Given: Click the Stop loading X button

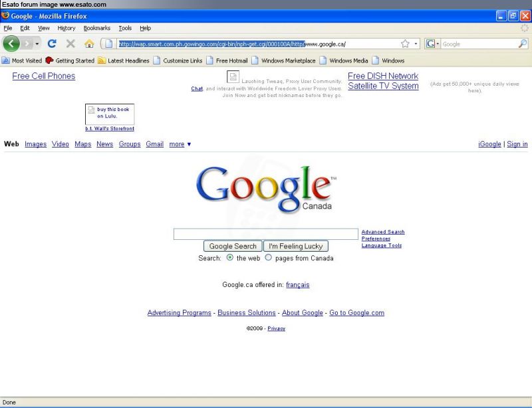Looking at the screenshot, I should click(x=70, y=43).
